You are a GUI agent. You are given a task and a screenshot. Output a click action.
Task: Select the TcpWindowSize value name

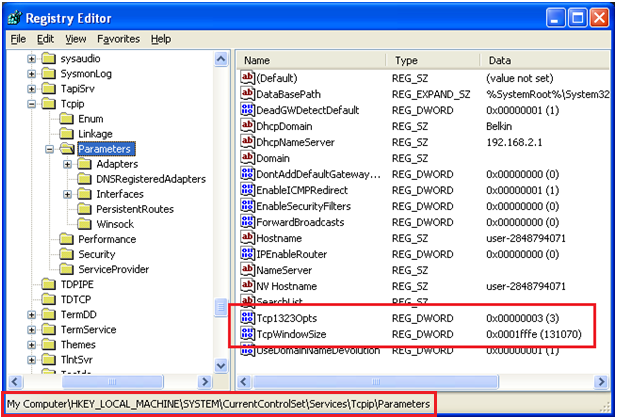(x=291, y=334)
